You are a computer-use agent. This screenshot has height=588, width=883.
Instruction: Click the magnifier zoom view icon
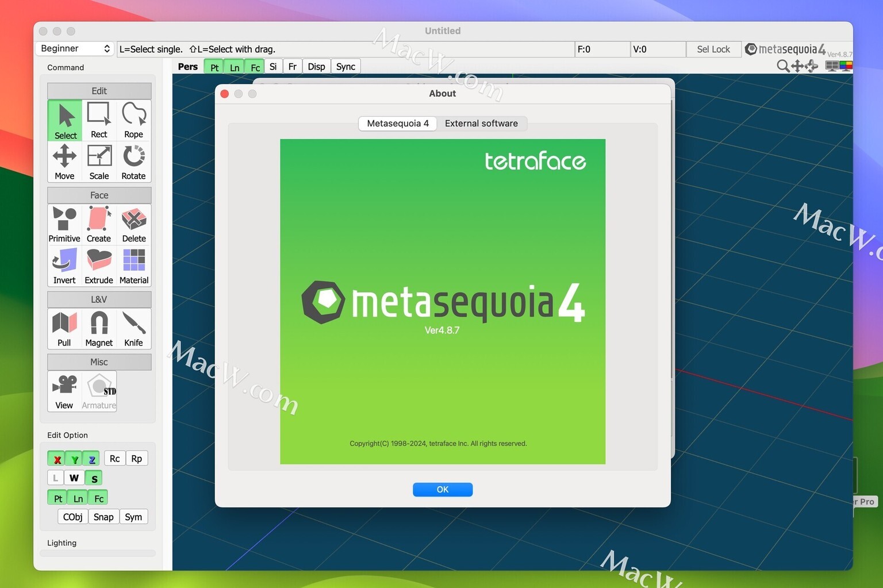[782, 66]
